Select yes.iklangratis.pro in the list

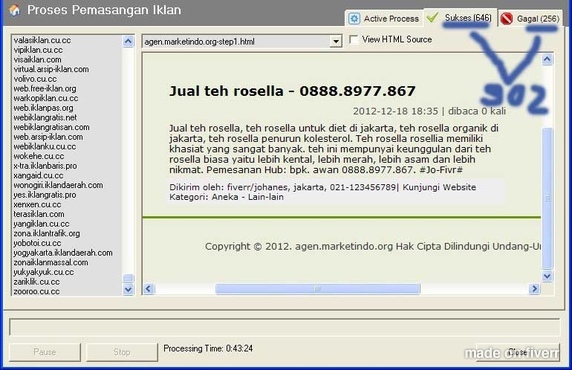coord(45,195)
